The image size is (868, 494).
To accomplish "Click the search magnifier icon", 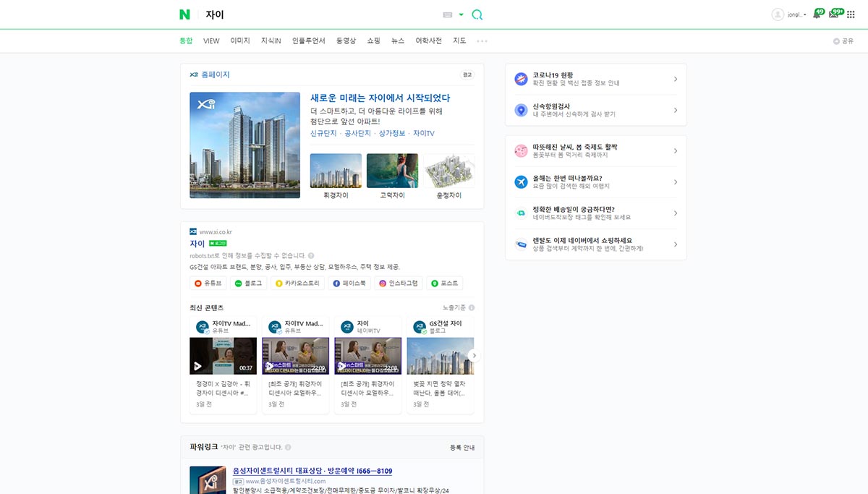I will pyautogui.click(x=477, y=14).
